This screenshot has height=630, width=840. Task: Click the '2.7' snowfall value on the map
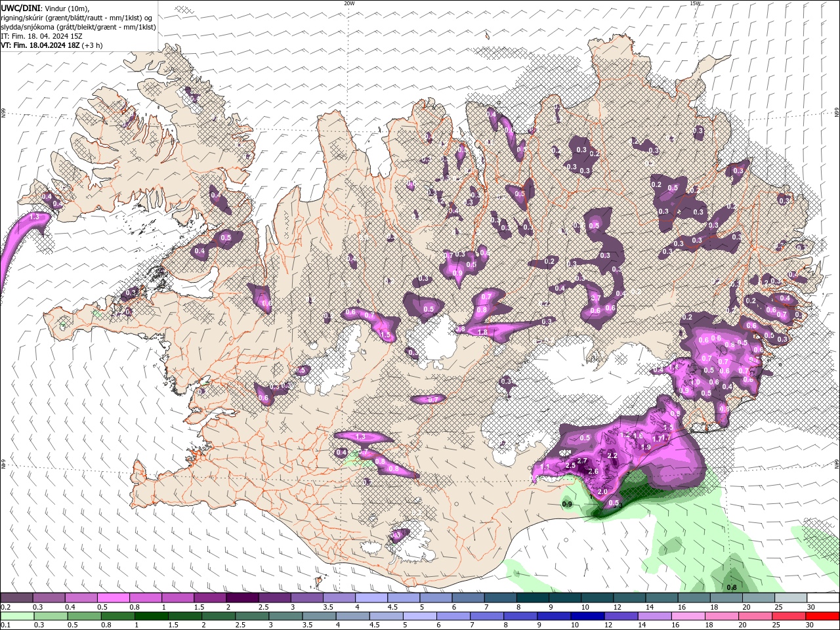point(581,461)
